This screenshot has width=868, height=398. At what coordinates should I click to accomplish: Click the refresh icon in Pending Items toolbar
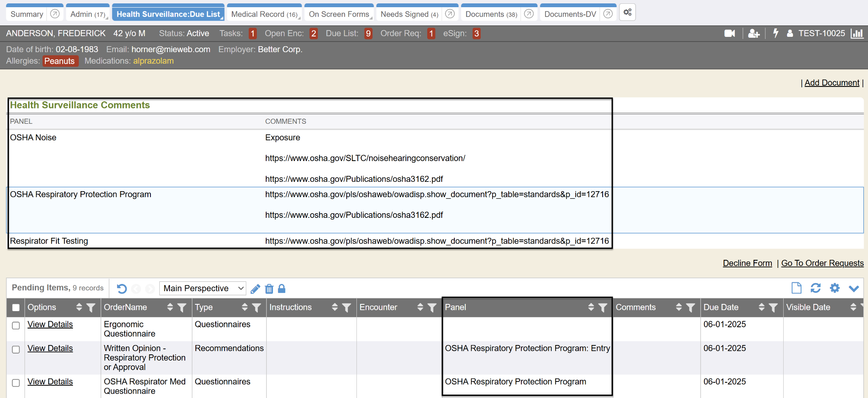point(815,288)
